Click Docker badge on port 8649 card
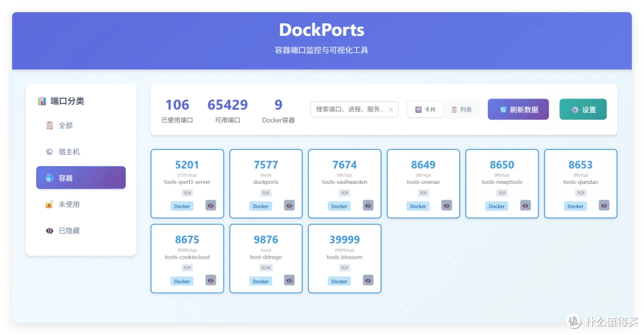Image resolution: width=644 pixels, height=335 pixels. (x=417, y=206)
